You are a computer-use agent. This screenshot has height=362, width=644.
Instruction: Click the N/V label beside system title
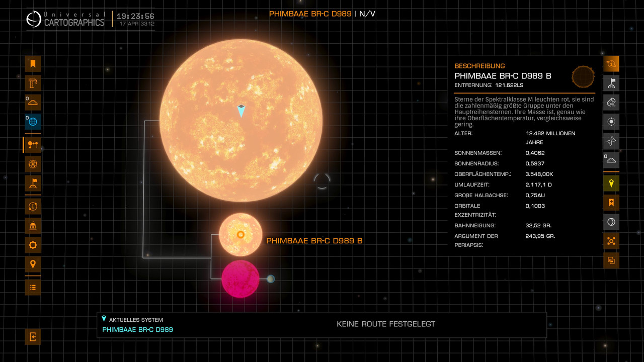point(367,14)
